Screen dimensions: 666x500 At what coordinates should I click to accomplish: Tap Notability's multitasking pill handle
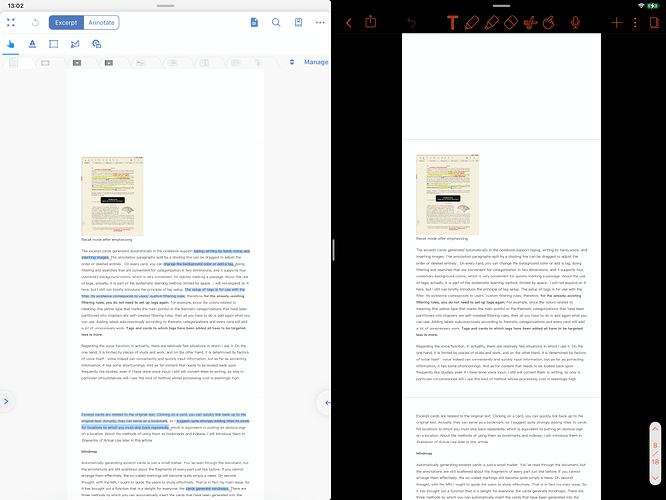[x=501, y=6]
